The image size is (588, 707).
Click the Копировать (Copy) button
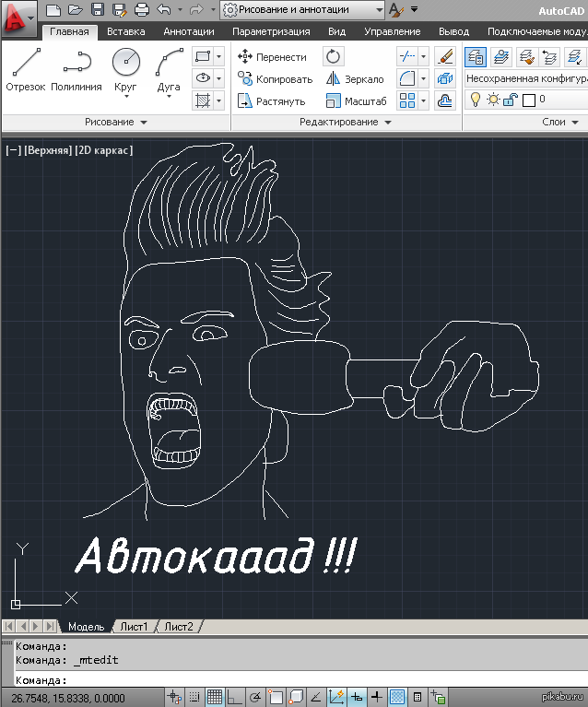275,79
